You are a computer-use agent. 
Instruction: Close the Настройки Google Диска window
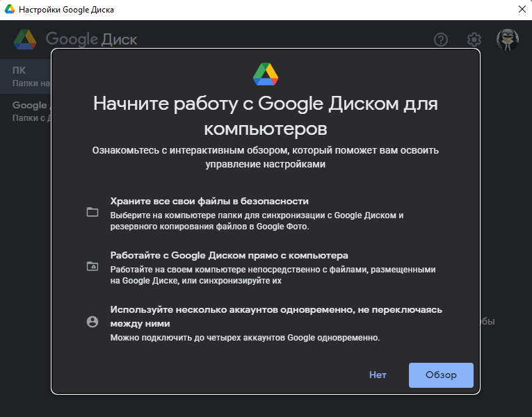pos(522,9)
